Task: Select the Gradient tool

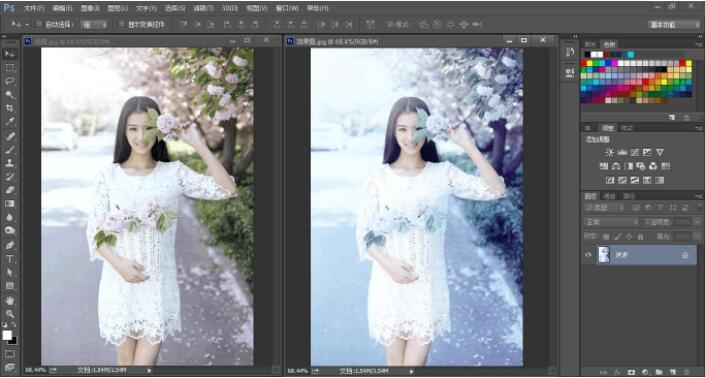Action: click(x=9, y=204)
